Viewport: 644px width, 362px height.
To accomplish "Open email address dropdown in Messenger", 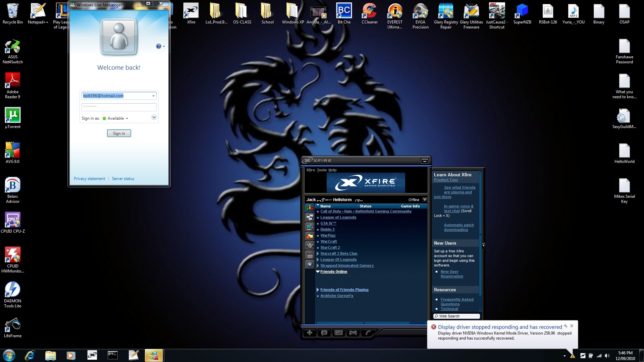I will [153, 96].
